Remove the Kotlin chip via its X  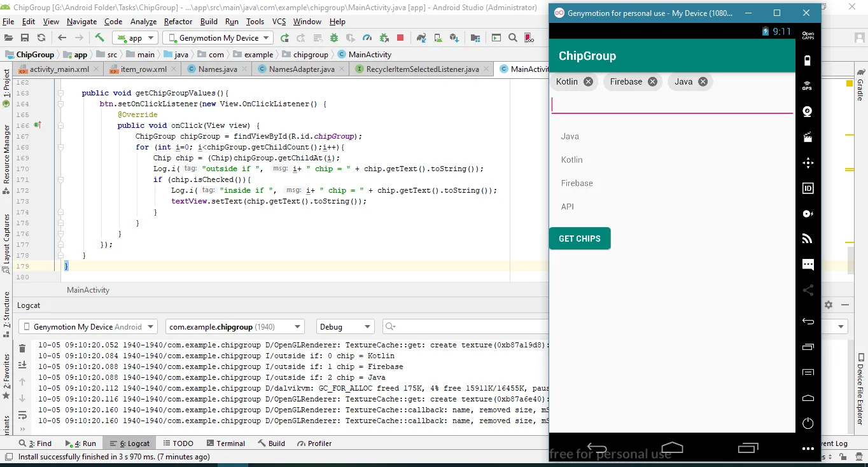tap(588, 81)
